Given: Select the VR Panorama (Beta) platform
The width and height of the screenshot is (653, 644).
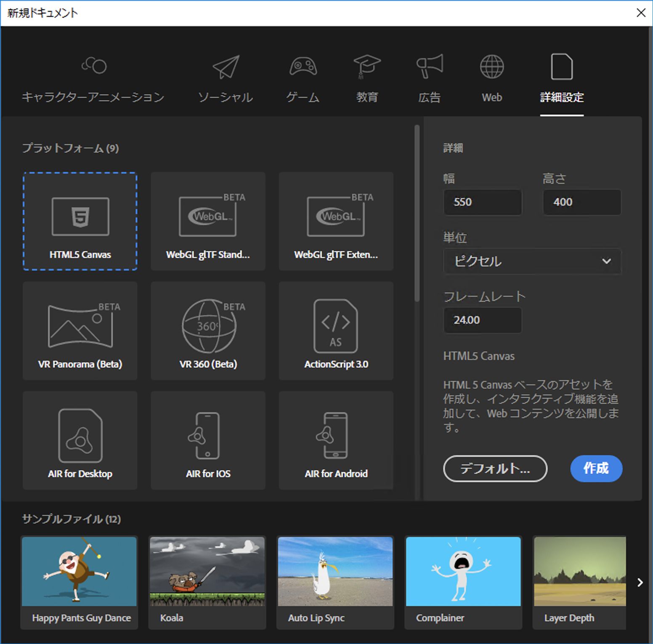Looking at the screenshot, I should click(80, 331).
